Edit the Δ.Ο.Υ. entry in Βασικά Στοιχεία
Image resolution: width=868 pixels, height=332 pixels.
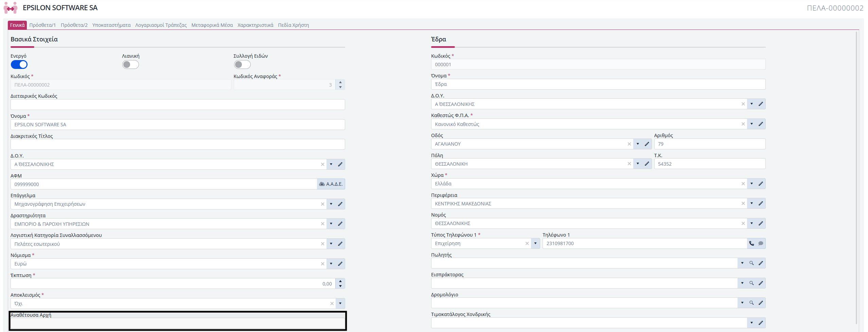tap(340, 164)
